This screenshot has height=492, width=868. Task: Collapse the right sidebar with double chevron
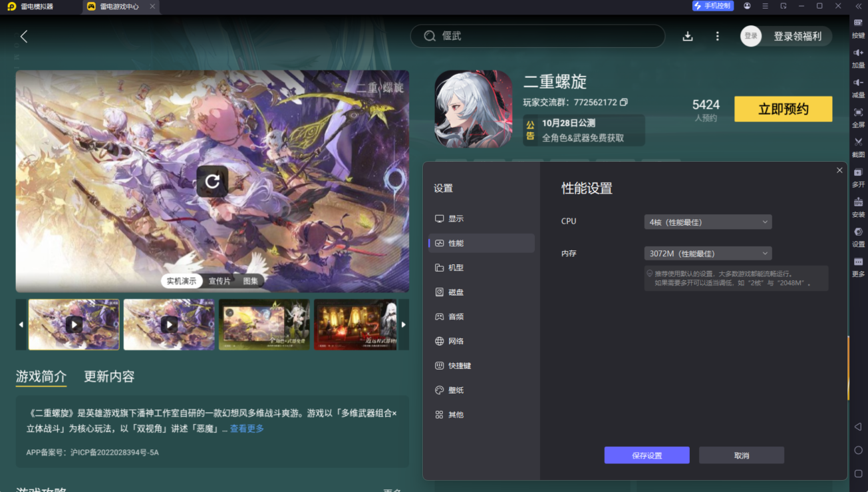(858, 6)
